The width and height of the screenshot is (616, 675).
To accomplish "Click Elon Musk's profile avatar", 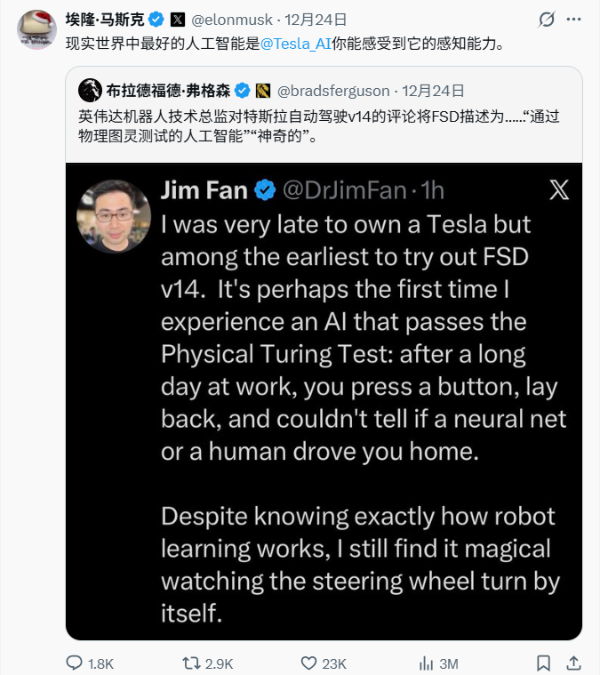I will click(36, 29).
